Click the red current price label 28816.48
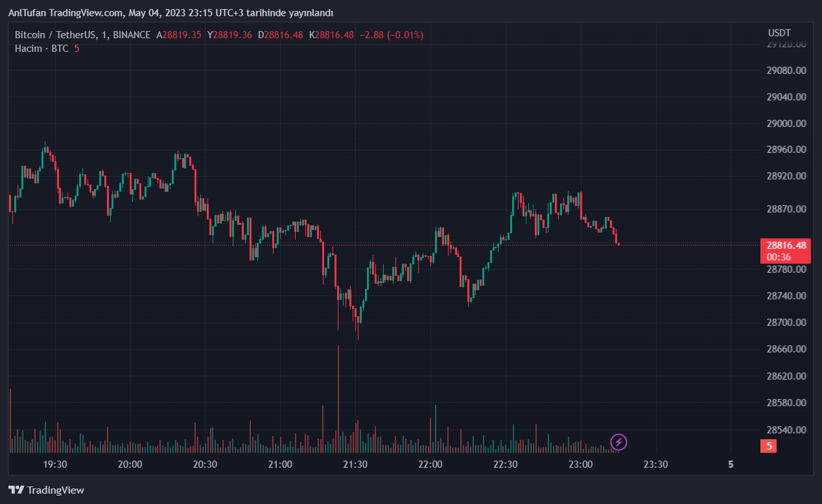 coord(786,246)
